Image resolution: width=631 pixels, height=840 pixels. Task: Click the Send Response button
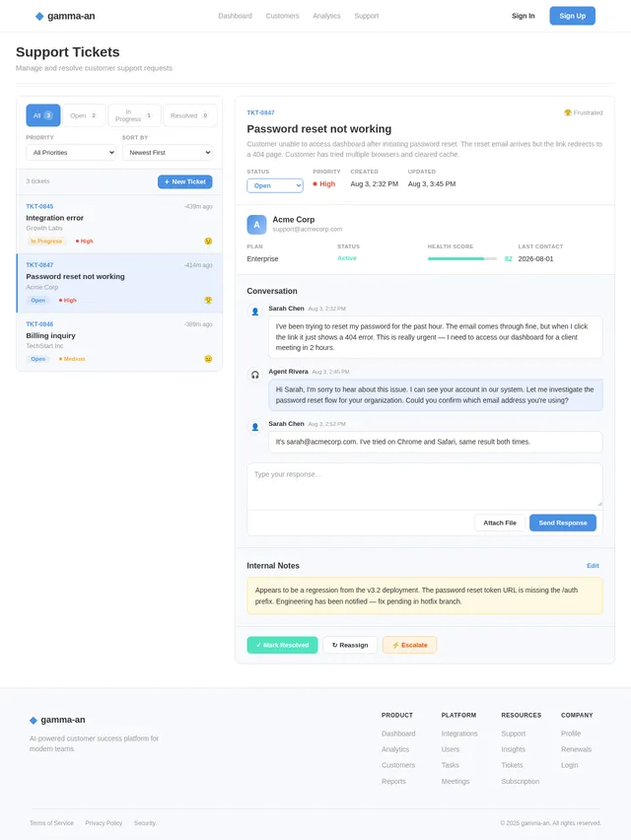tap(562, 523)
